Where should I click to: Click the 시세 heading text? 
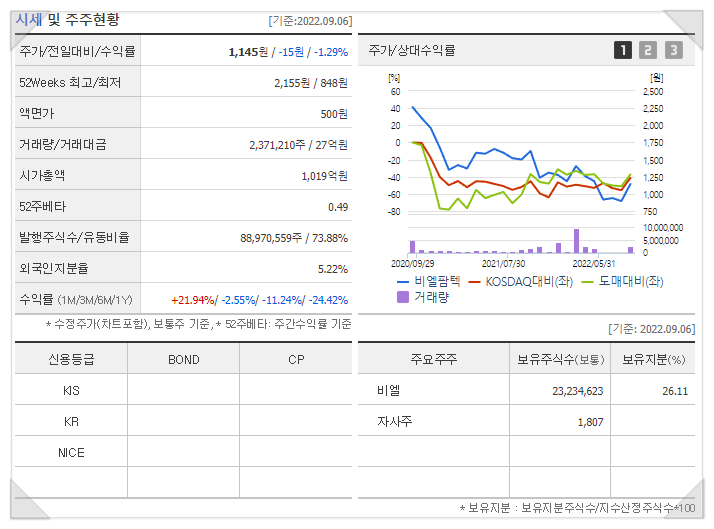click(x=28, y=19)
